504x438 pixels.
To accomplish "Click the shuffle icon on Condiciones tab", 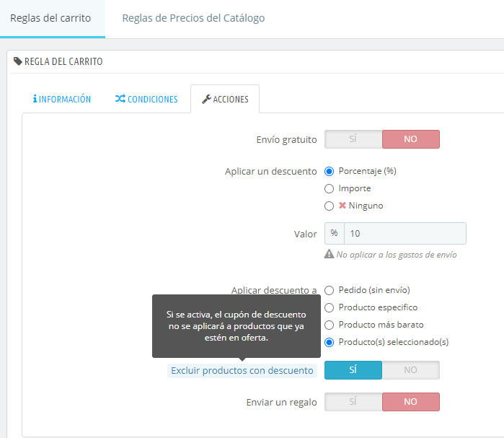I will [x=120, y=100].
